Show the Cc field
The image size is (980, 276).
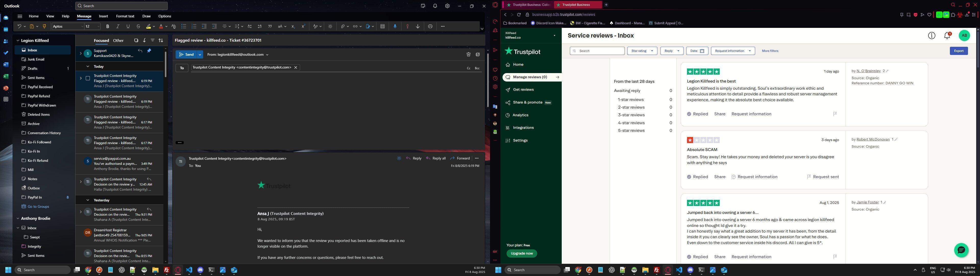pyautogui.click(x=469, y=68)
